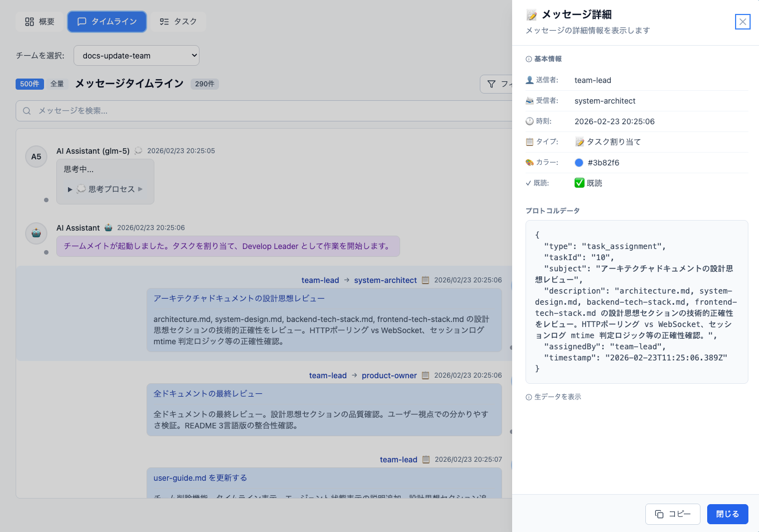Expand the 思考プロセス disclosure triangle

coord(69,188)
